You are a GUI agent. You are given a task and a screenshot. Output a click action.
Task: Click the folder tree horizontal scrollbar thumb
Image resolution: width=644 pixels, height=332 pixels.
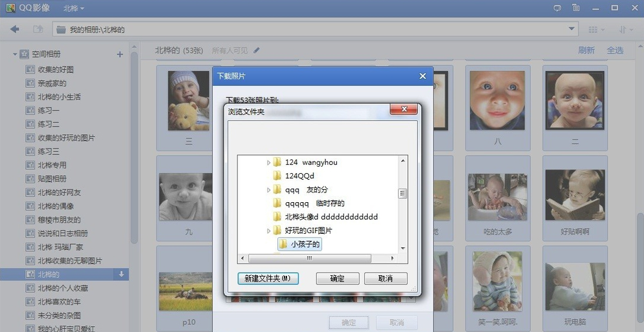(x=310, y=258)
